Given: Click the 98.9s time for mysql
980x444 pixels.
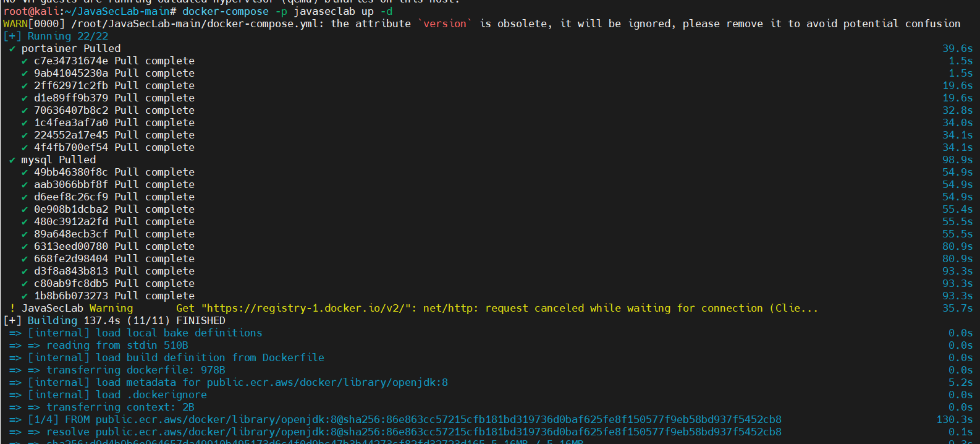Looking at the screenshot, I should pos(958,160).
